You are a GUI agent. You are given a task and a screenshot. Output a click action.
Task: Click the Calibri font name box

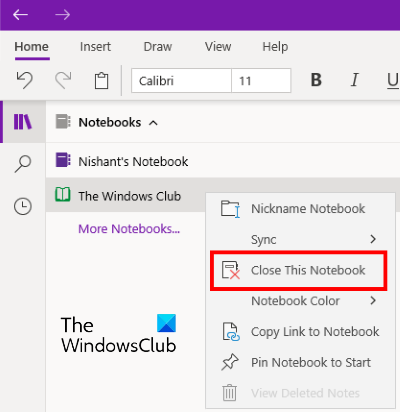click(181, 81)
